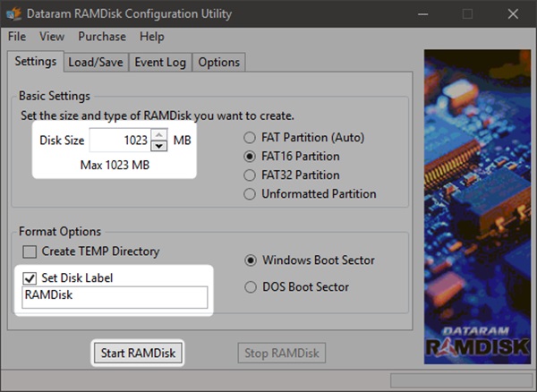Choose FAT32 Partition option
The width and height of the screenshot is (537, 392).
pyautogui.click(x=250, y=175)
